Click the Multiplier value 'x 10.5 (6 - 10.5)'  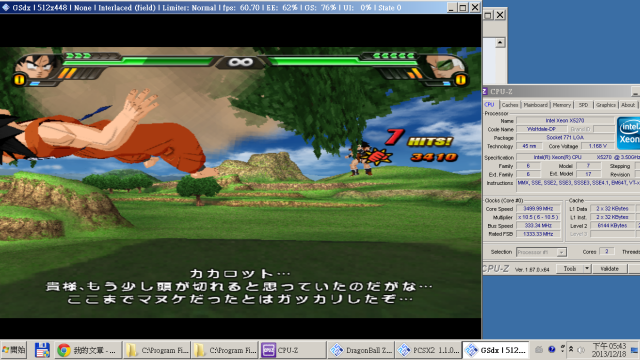point(538,217)
